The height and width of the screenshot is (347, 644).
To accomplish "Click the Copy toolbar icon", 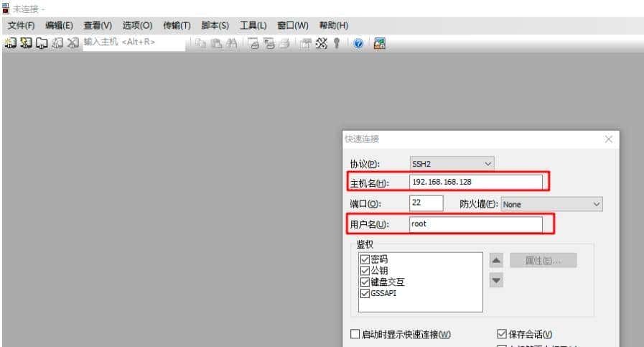I will point(200,43).
